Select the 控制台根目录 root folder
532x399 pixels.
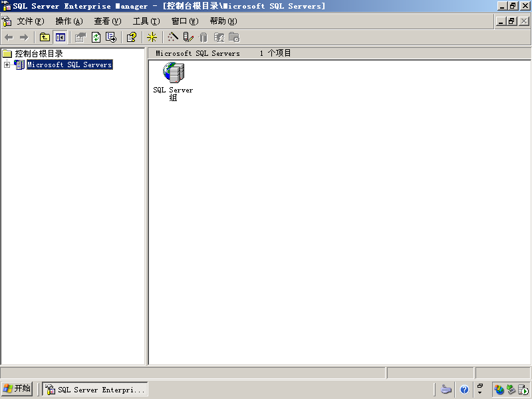(x=39, y=54)
